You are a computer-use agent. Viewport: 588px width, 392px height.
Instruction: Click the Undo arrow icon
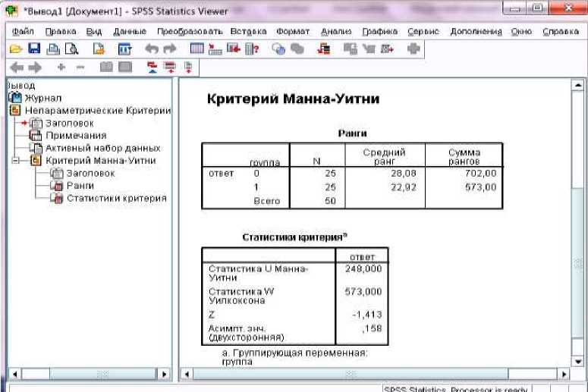point(152,49)
